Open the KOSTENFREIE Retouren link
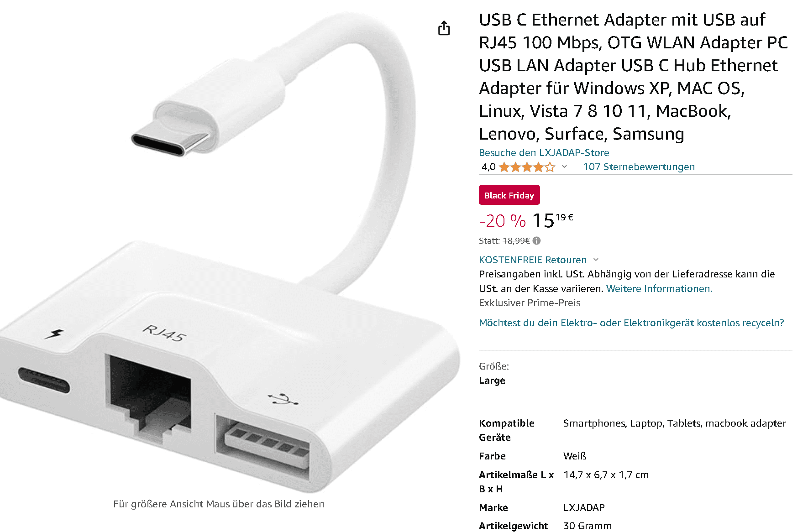The height and width of the screenshot is (532, 808). (x=533, y=260)
